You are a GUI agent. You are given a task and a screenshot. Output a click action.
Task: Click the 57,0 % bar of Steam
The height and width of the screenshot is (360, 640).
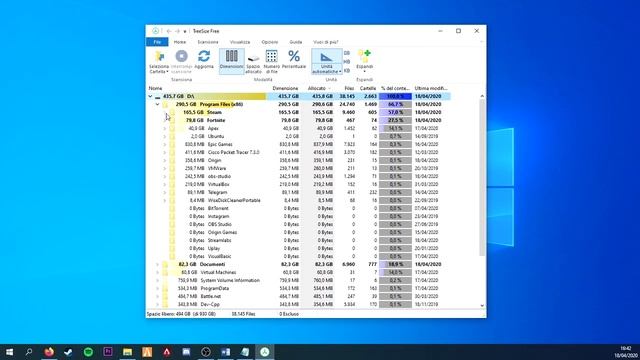click(395, 112)
